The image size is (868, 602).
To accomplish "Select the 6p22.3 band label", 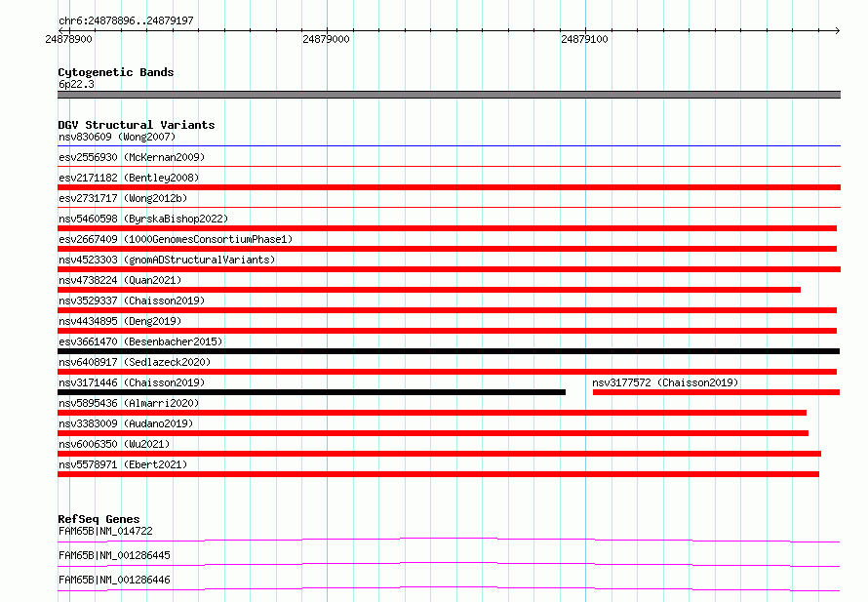I will (x=76, y=84).
